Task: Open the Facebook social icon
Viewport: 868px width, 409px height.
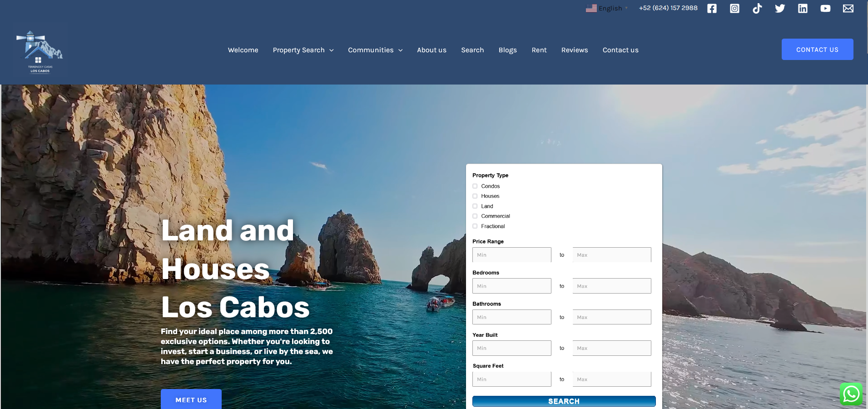Action: tap(712, 9)
